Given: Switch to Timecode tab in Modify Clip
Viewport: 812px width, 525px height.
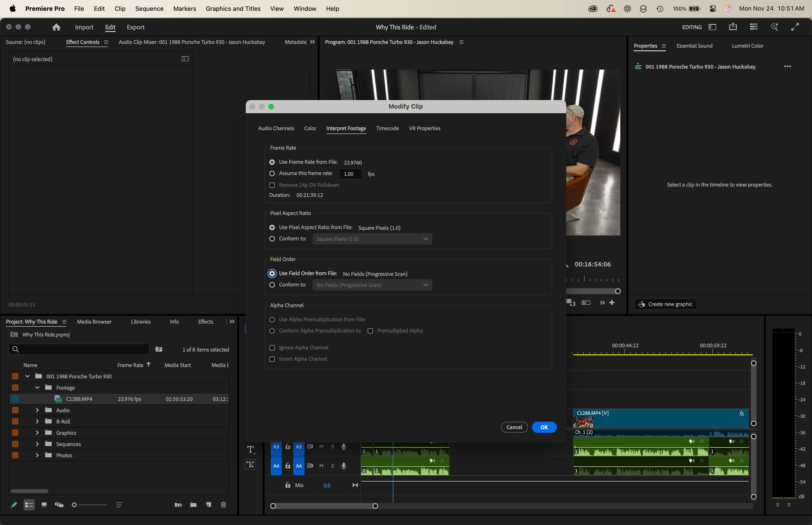Looking at the screenshot, I should (387, 129).
